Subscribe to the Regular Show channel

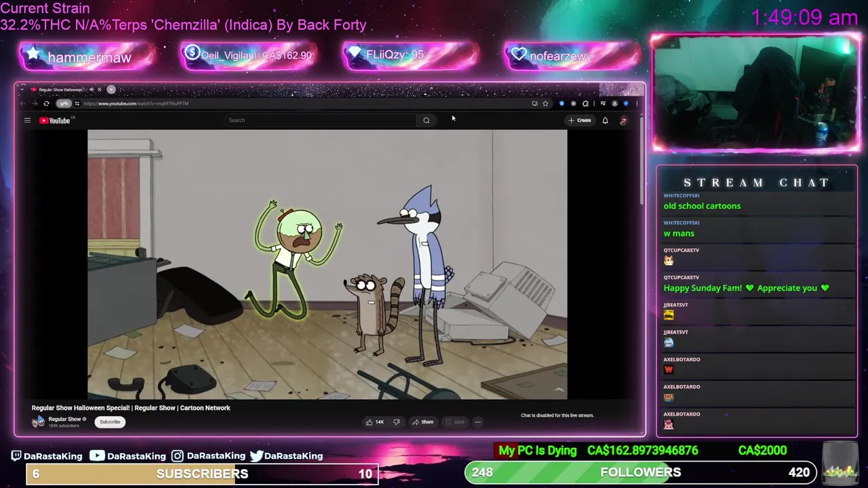tap(110, 422)
